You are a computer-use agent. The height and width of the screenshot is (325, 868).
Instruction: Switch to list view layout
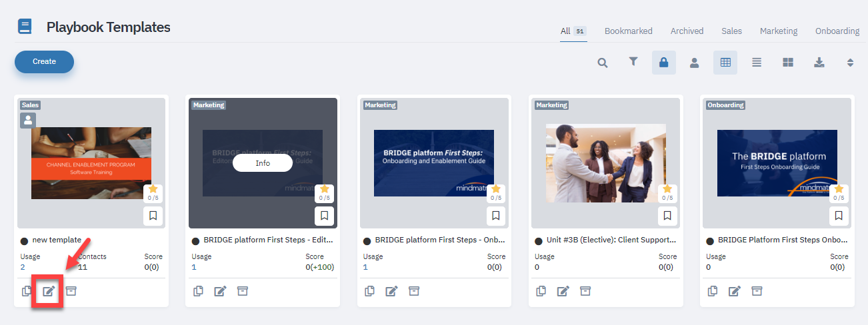point(757,63)
